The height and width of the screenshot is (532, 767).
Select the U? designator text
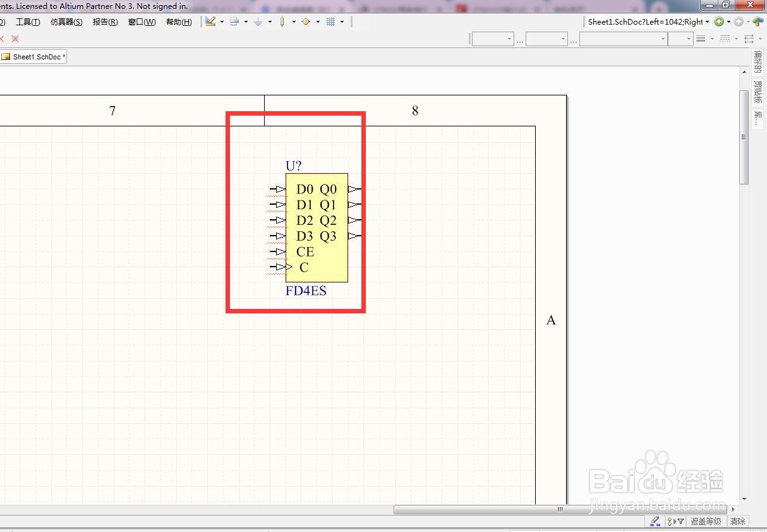point(294,166)
